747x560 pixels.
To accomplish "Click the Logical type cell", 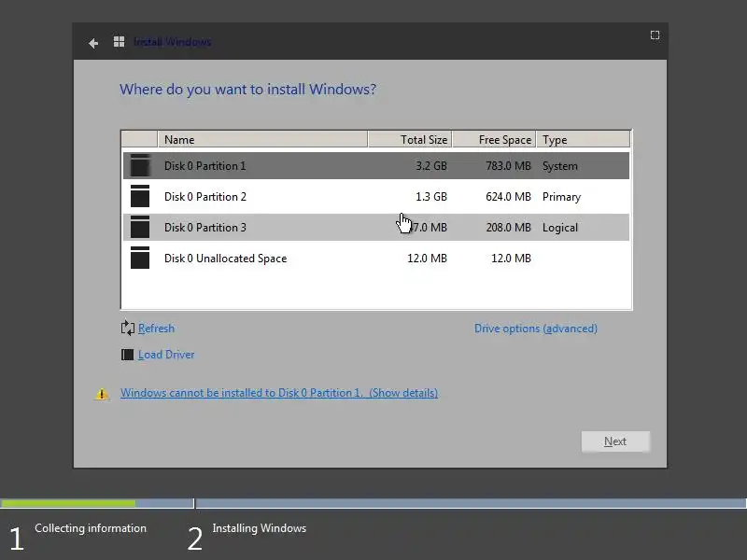I will (x=559, y=227).
